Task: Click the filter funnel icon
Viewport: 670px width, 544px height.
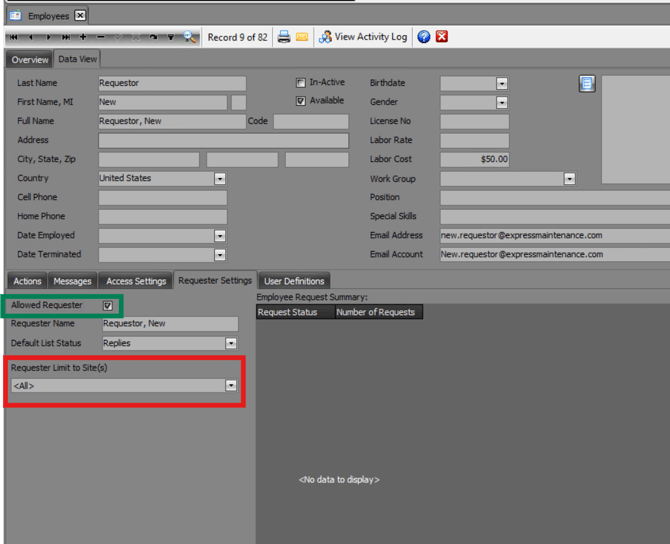Action: [x=171, y=37]
